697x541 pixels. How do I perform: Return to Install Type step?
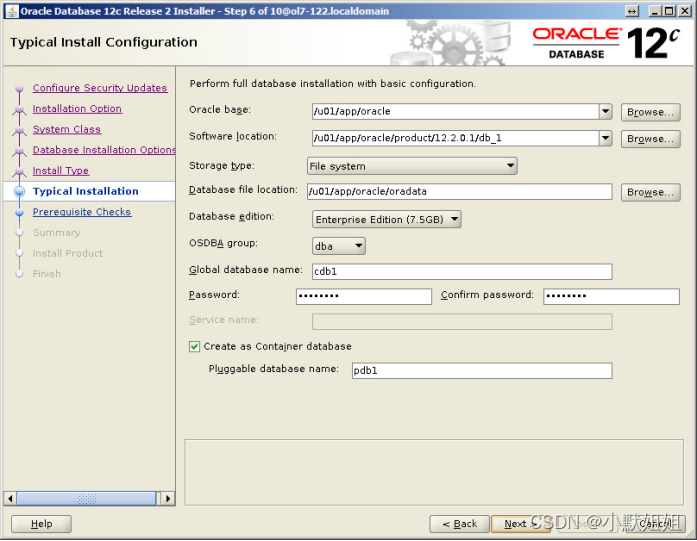pyautogui.click(x=60, y=171)
